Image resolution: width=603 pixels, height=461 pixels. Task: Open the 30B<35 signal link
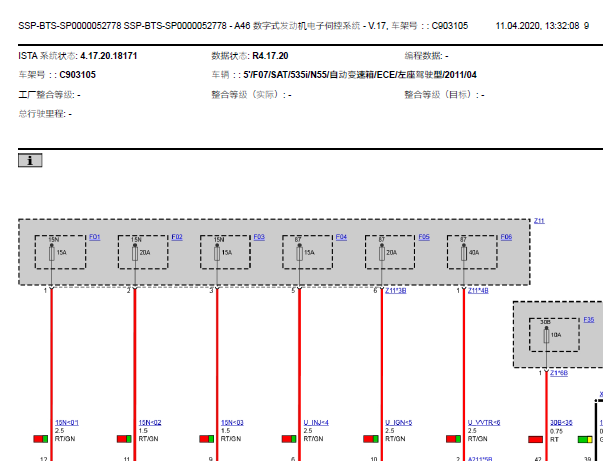pyautogui.click(x=561, y=423)
